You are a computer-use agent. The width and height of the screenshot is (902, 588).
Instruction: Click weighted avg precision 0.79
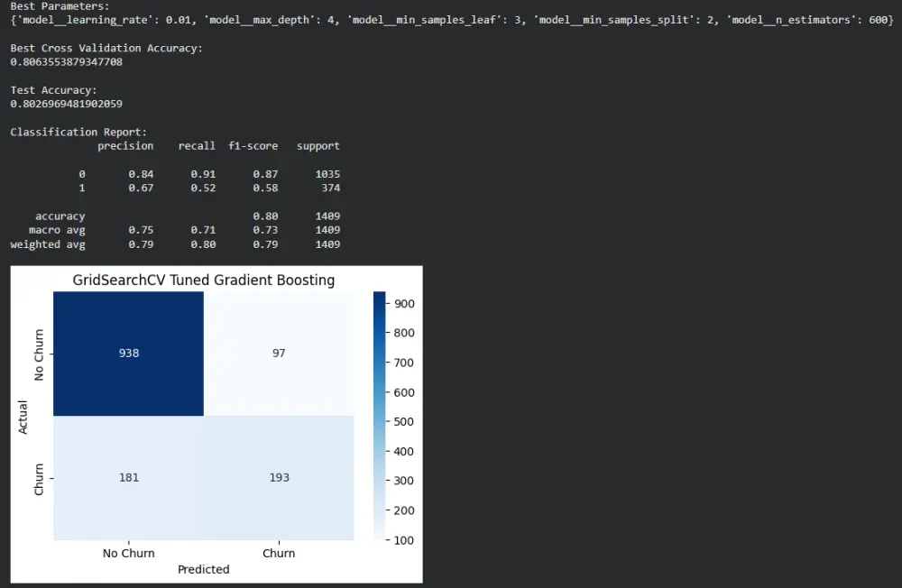(x=141, y=244)
